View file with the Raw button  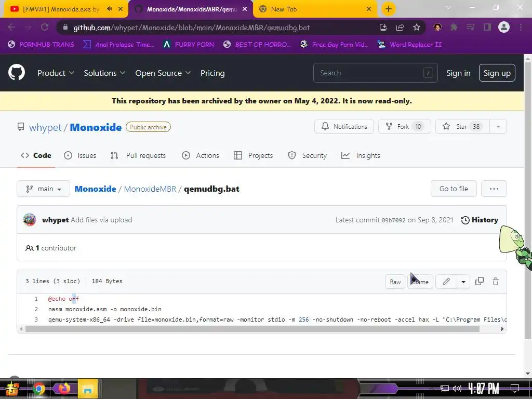[x=395, y=282]
